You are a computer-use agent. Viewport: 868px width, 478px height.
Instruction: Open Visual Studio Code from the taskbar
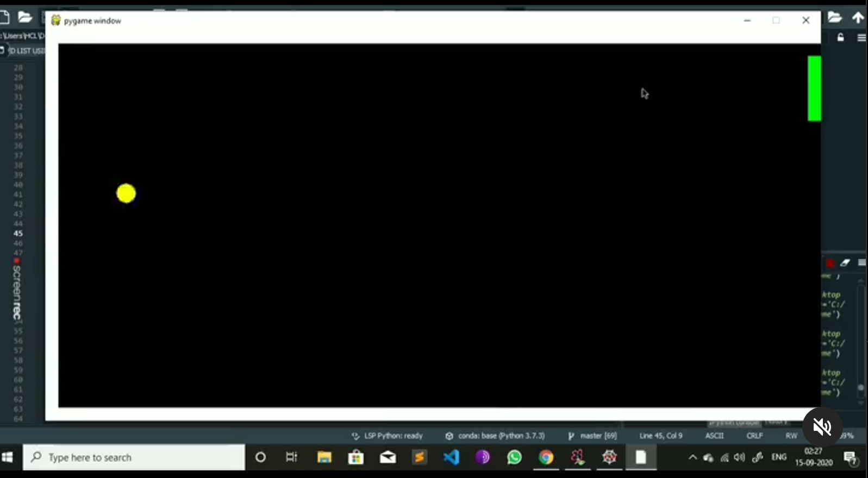click(451, 457)
